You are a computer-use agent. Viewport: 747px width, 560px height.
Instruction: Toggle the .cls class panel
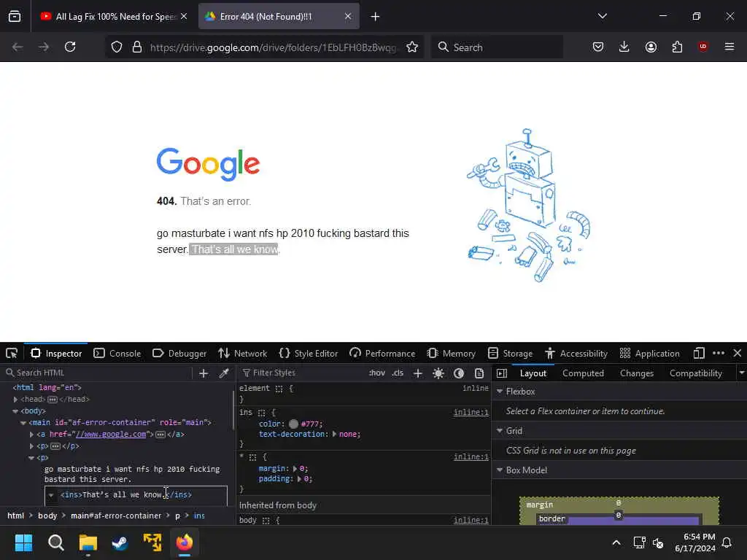(x=398, y=373)
